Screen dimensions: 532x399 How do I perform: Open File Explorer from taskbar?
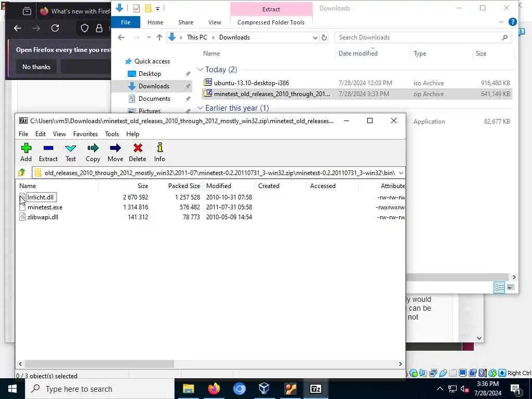pos(188,389)
